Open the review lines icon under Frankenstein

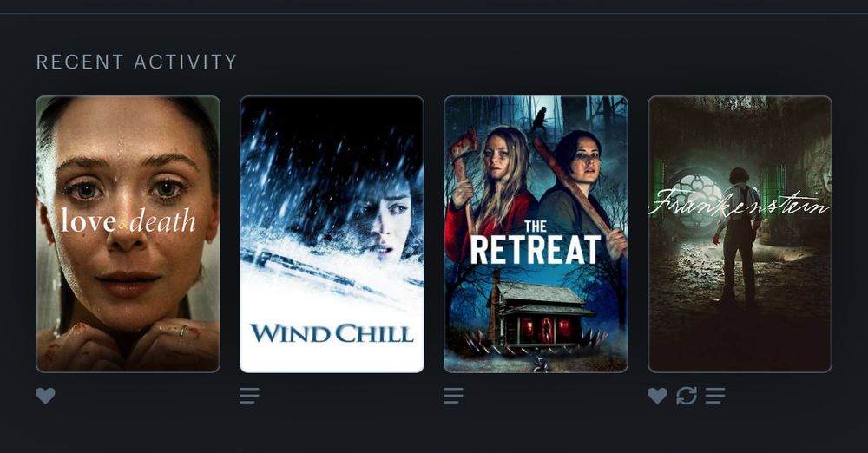point(715,396)
